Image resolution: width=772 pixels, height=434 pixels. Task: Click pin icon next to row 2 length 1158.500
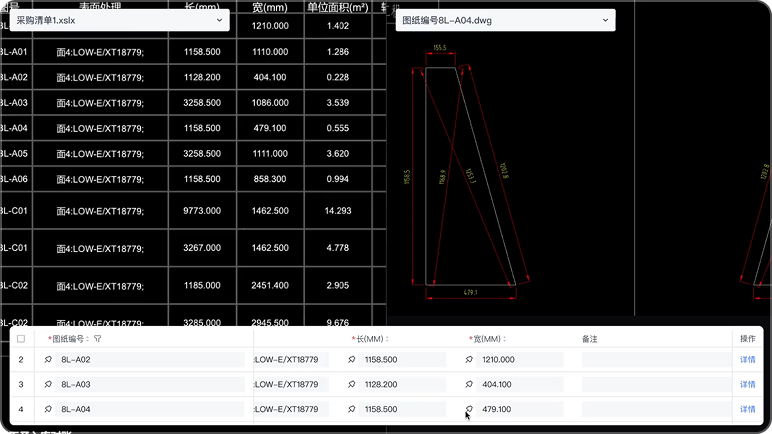pos(351,359)
